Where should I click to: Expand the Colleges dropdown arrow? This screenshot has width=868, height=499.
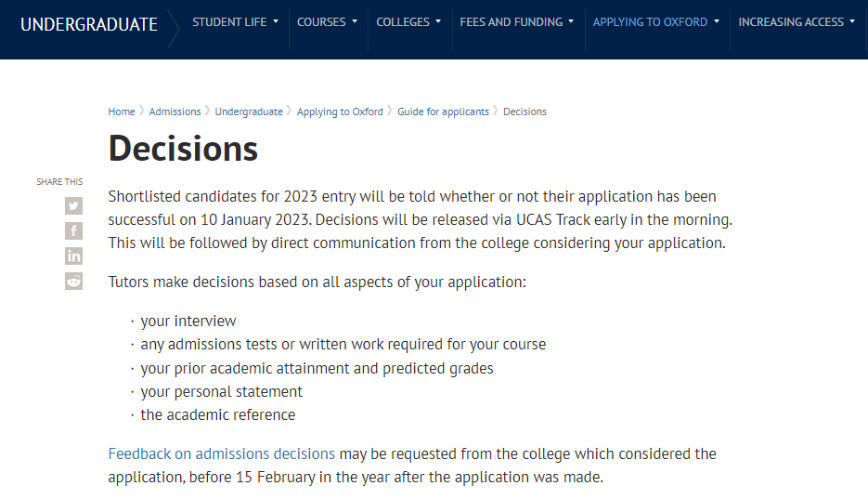coord(438,22)
